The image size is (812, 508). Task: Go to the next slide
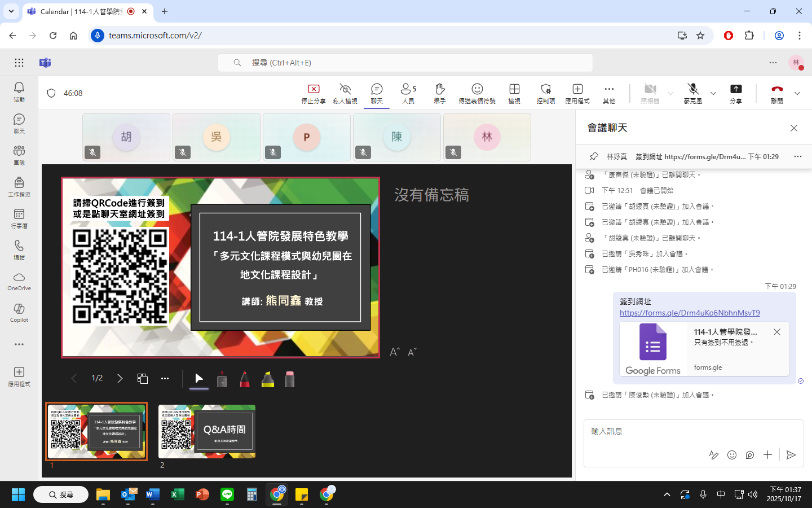point(120,378)
